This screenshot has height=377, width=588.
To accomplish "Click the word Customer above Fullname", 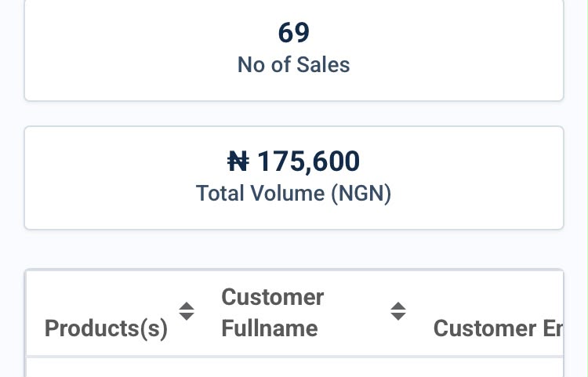I will pos(273,297).
